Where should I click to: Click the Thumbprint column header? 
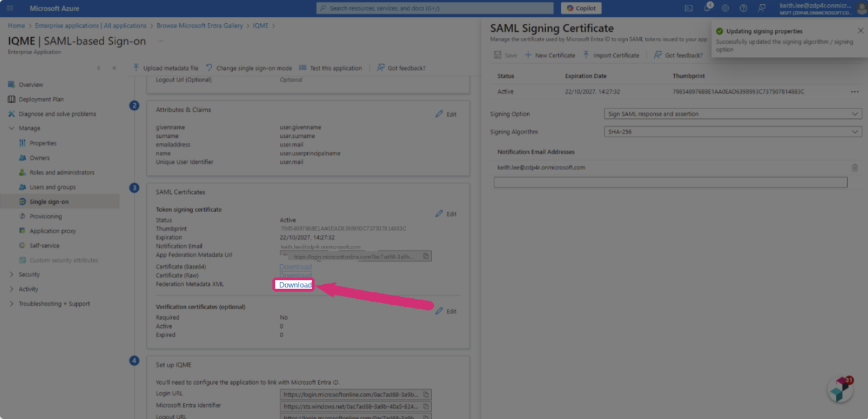tap(689, 76)
